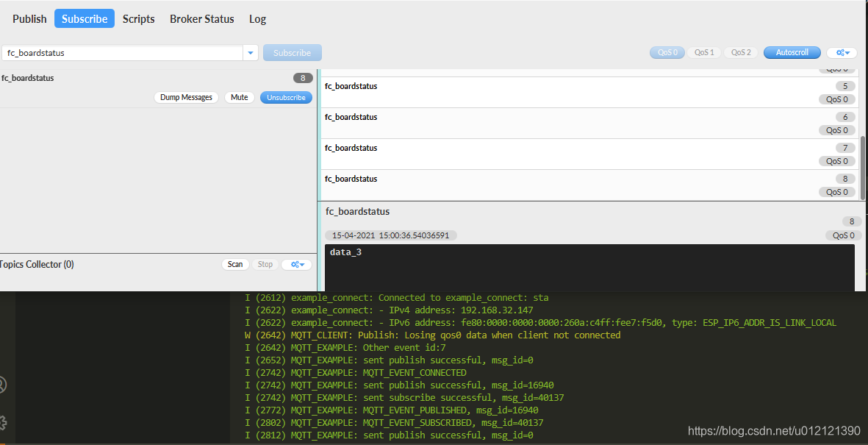The image size is (868, 445).
Task: Select message number 7 in message list
Action: point(591,154)
